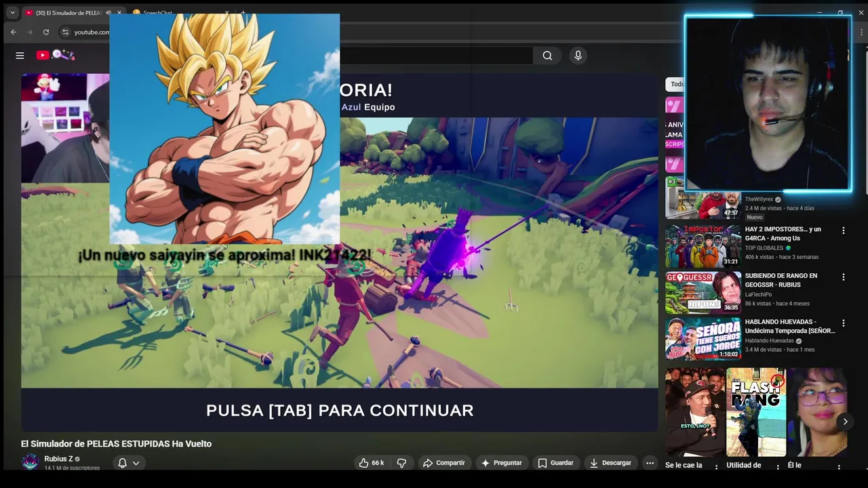Open TheWillyrex video thumbnail 47:57
The width and height of the screenshot is (868, 488).
pyautogui.click(x=703, y=197)
